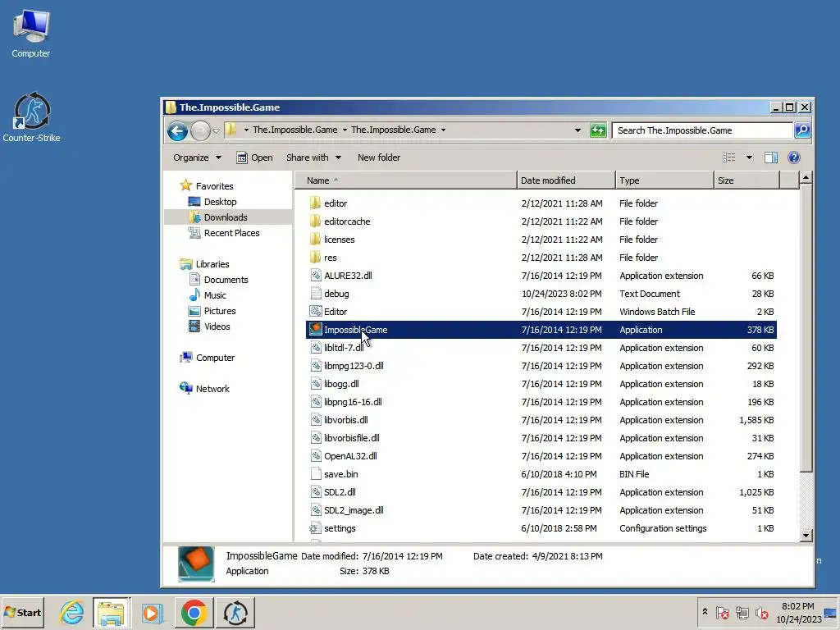The height and width of the screenshot is (630, 840).
Task: Click the Open toolbar button
Action: (255, 157)
